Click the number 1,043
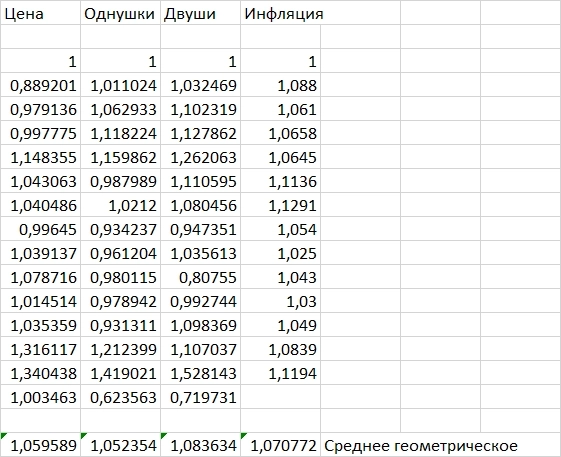 pos(297,277)
